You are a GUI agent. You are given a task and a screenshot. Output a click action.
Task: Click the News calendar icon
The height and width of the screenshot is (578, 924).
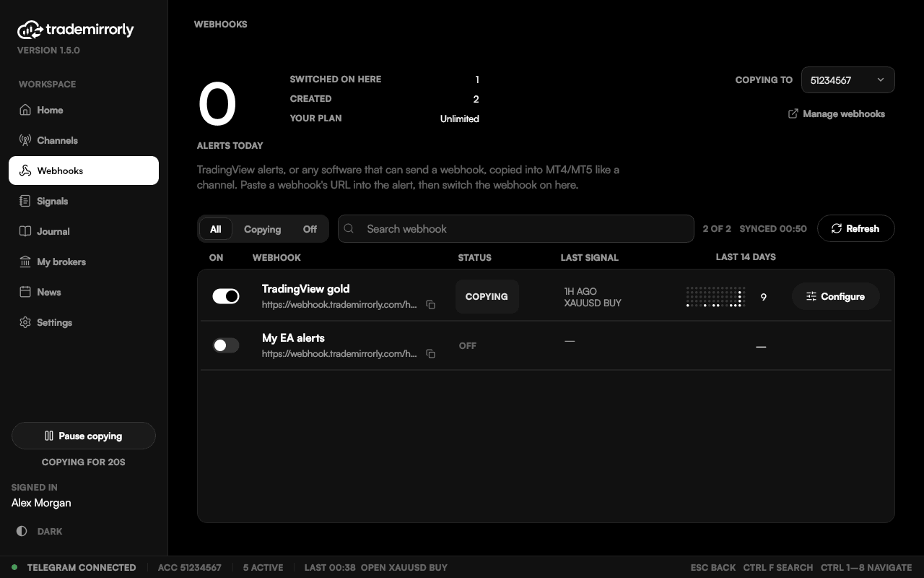(x=25, y=292)
